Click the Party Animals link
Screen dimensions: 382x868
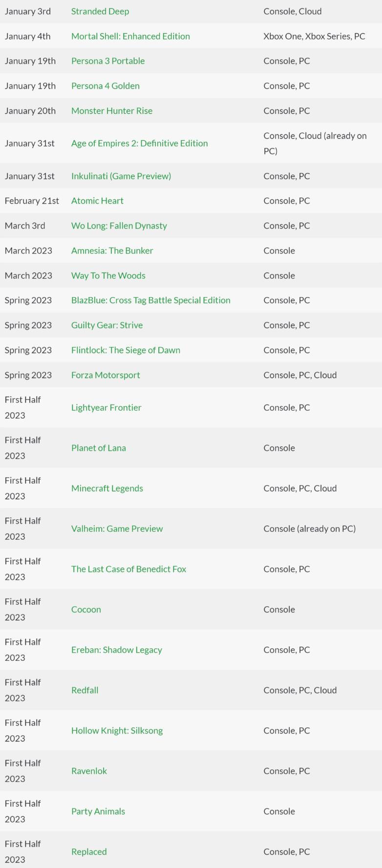(x=98, y=811)
